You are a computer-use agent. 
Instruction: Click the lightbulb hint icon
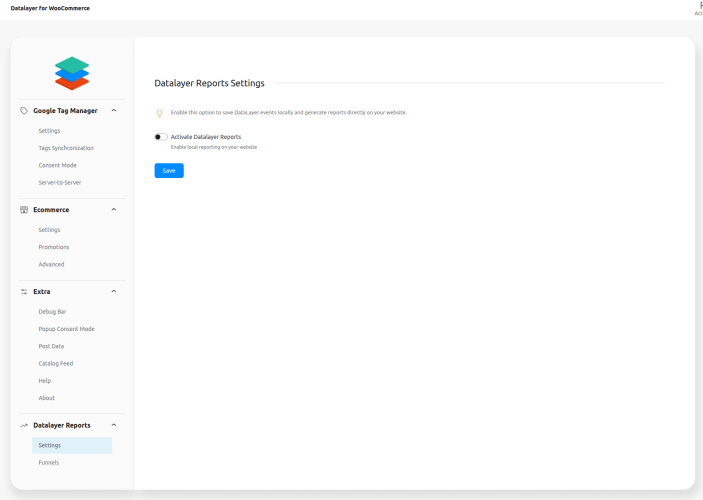(x=160, y=113)
